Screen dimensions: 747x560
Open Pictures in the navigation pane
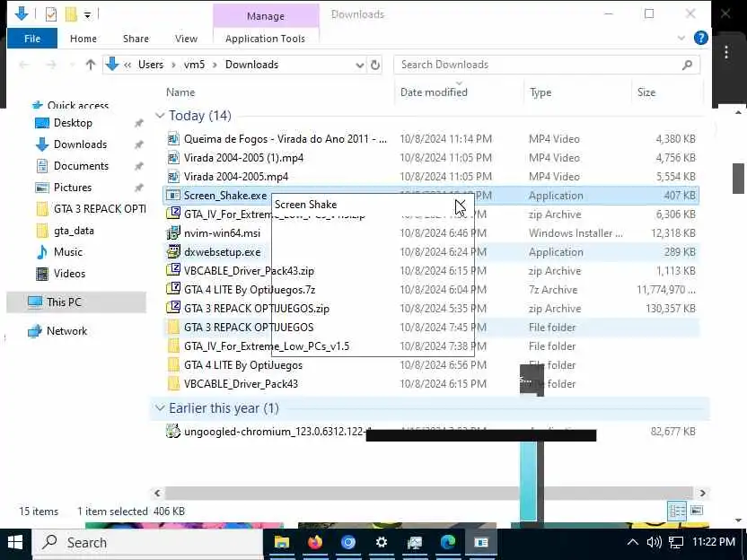pyautogui.click(x=73, y=188)
